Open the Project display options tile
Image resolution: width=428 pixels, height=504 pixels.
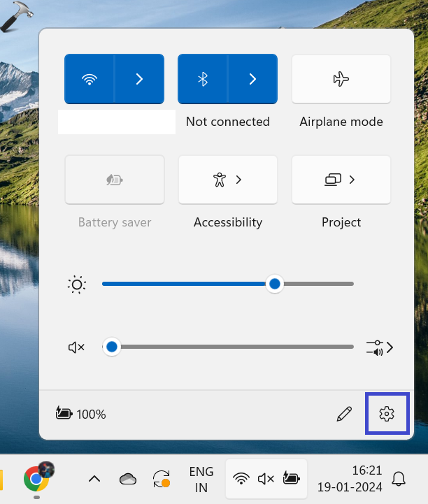[341, 180]
